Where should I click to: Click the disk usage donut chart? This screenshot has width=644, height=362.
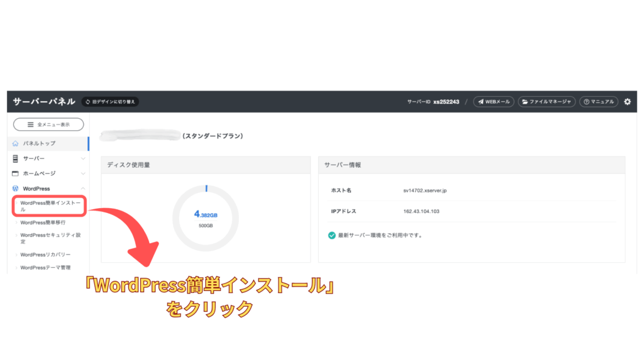pyautogui.click(x=206, y=217)
